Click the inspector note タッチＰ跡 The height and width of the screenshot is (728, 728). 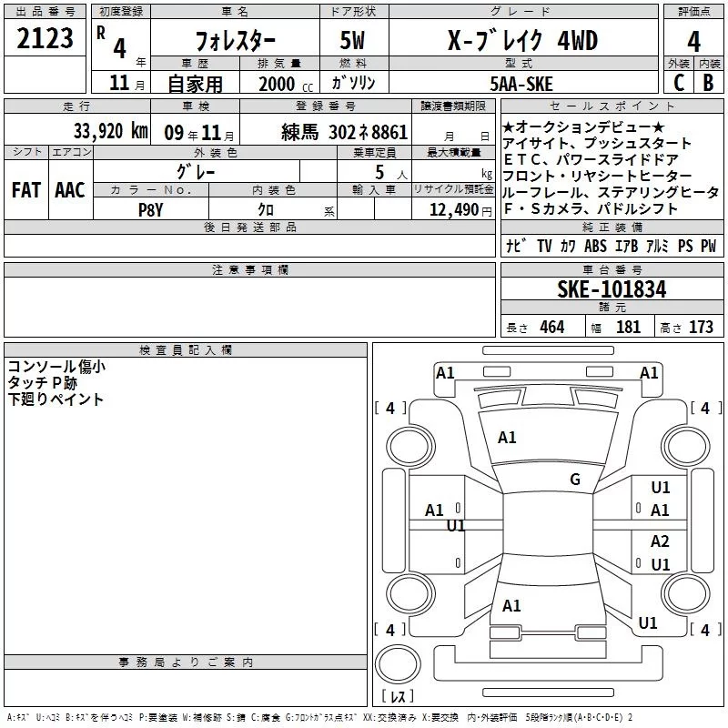coord(42,383)
